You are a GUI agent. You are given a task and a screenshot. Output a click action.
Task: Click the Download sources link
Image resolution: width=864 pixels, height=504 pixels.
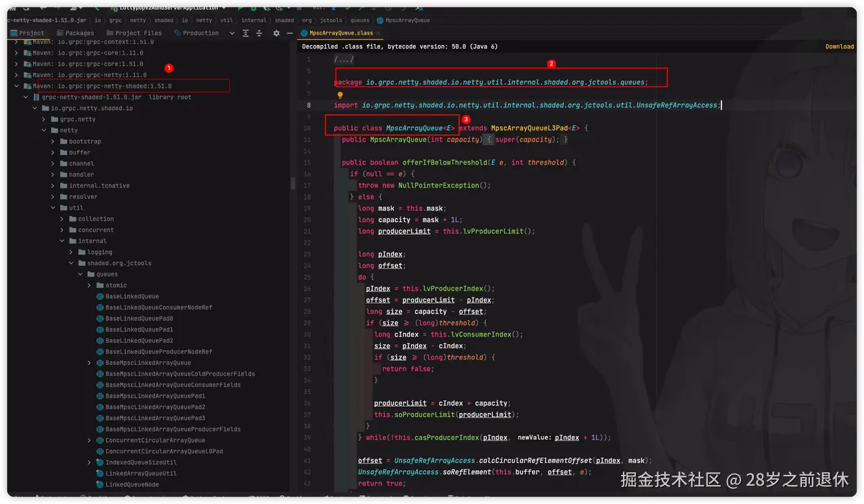840,47
